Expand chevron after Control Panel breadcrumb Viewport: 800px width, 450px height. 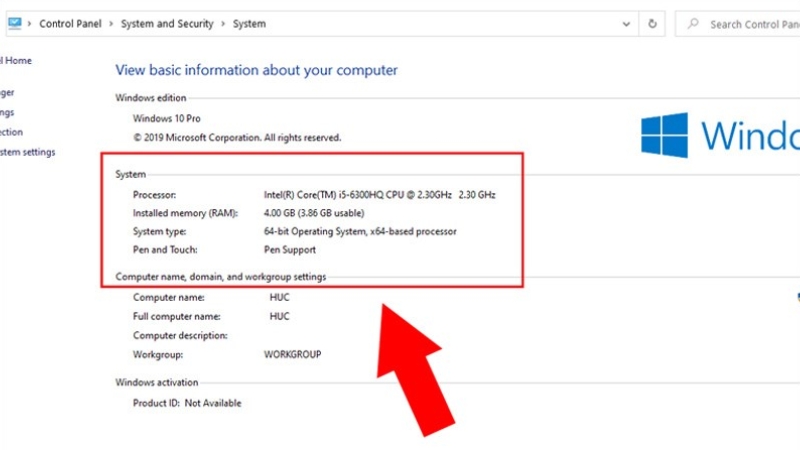coord(112,24)
